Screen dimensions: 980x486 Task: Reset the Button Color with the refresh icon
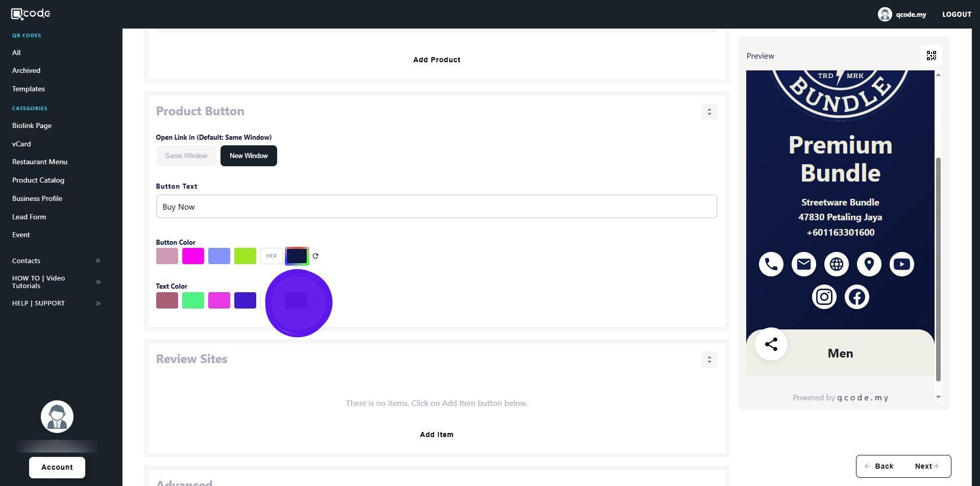315,256
